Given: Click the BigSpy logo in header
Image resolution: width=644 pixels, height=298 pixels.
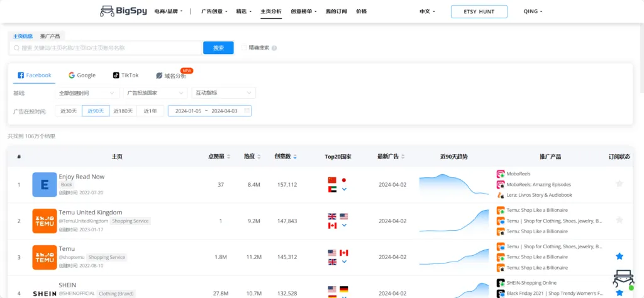Looking at the screenshot, I should point(123,11).
